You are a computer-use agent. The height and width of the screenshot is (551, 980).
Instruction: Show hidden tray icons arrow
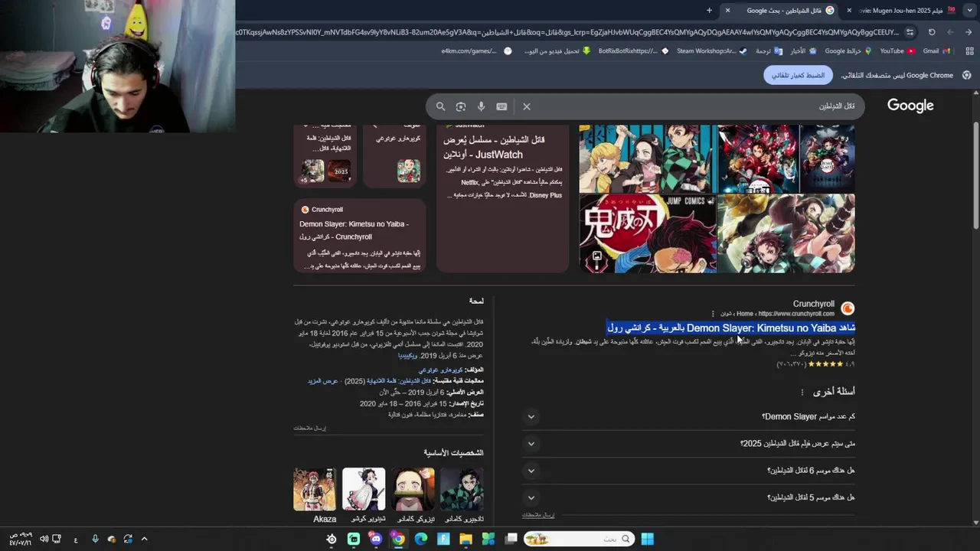pyautogui.click(x=144, y=539)
